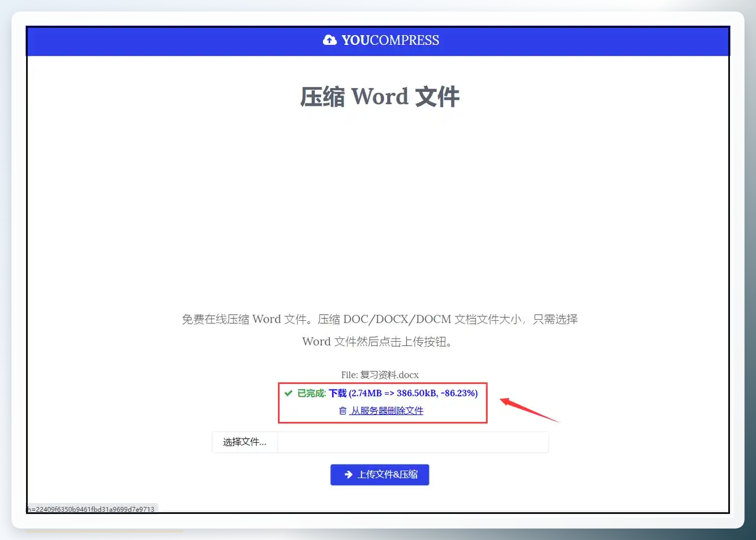The height and width of the screenshot is (540, 756).
Task: Click the 选择文件... browse button
Action: (245, 442)
